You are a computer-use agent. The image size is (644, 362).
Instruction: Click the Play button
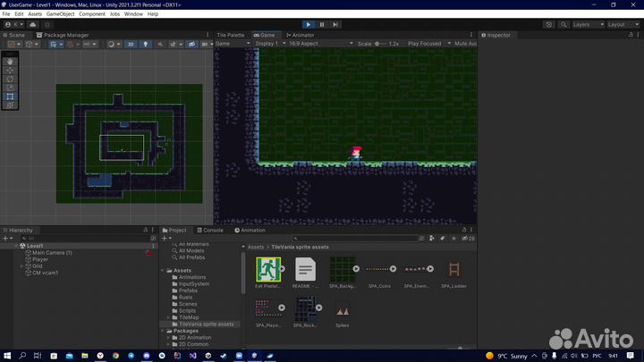(308, 25)
